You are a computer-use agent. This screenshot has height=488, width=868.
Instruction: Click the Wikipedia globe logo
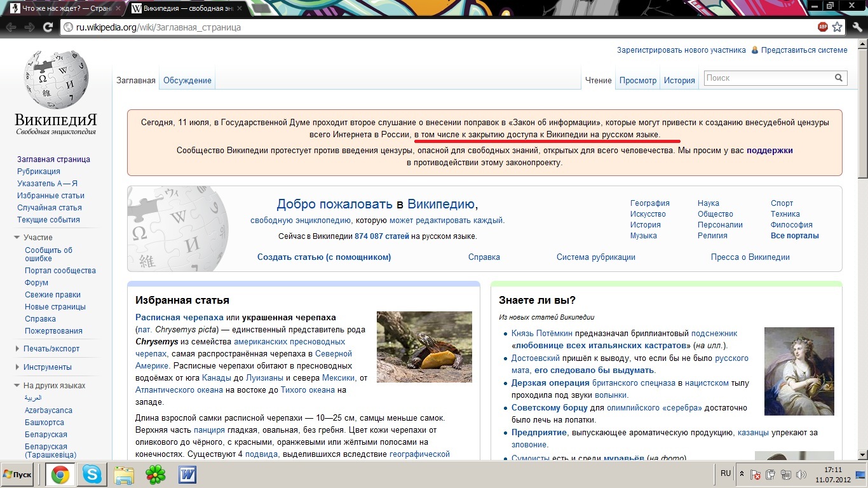point(56,79)
